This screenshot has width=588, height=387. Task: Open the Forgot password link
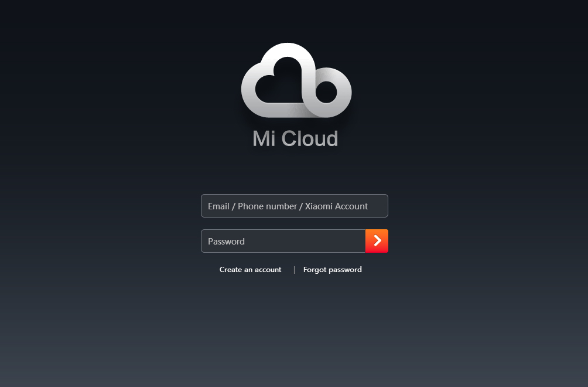pos(332,270)
